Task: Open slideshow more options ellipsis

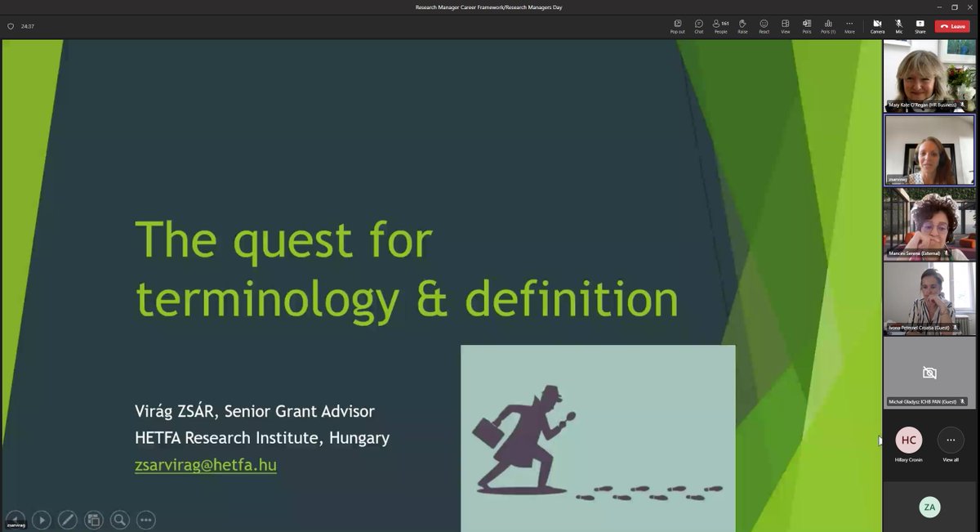Action: pyautogui.click(x=146, y=520)
